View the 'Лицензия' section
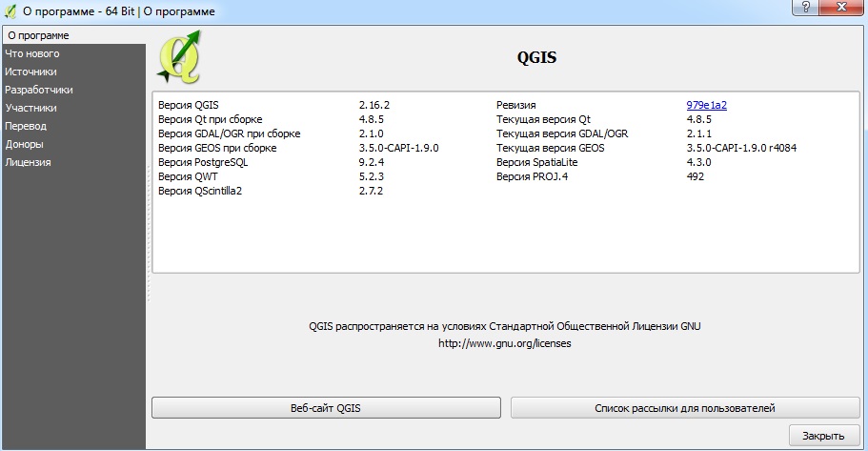Viewport: 868px width, 451px height. point(73,162)
